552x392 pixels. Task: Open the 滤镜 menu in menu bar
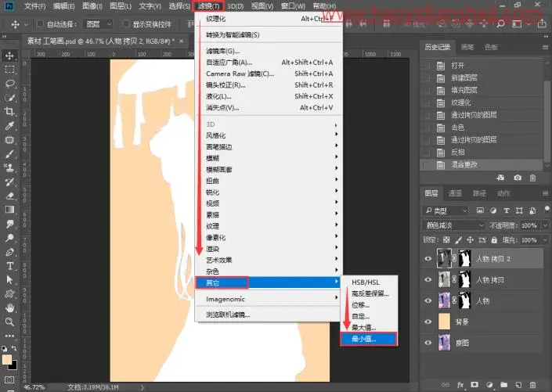coord(208,6)
